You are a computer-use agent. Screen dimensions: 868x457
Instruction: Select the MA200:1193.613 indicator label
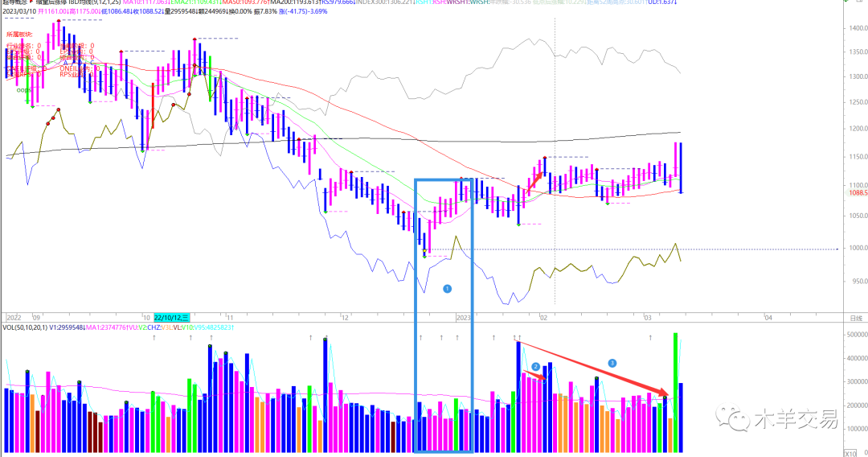(x=295, y=2)
